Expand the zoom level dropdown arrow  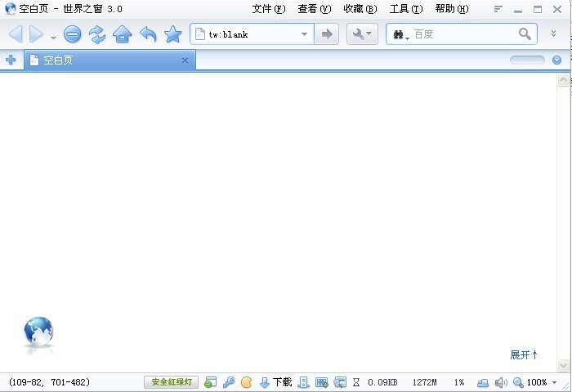555,382
